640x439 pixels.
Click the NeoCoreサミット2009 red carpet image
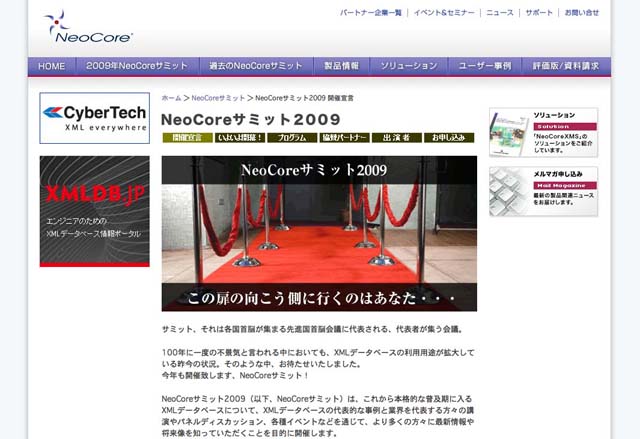click(319, 233)
